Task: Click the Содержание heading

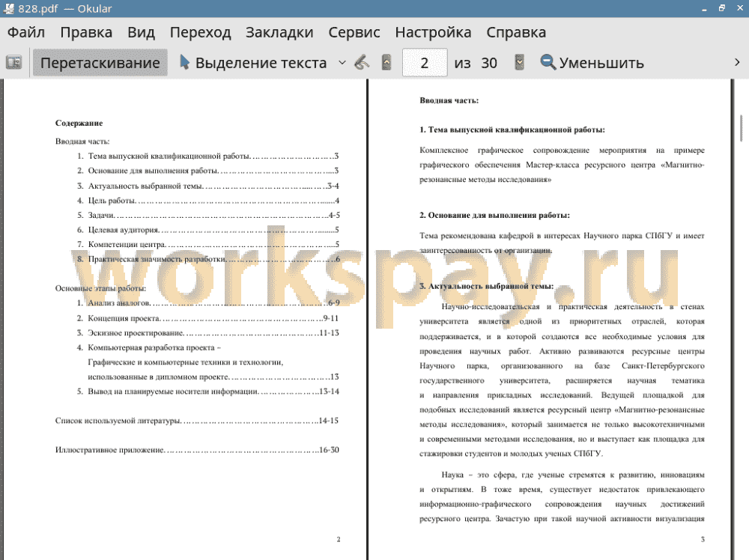Action: (x=79, y=124)
